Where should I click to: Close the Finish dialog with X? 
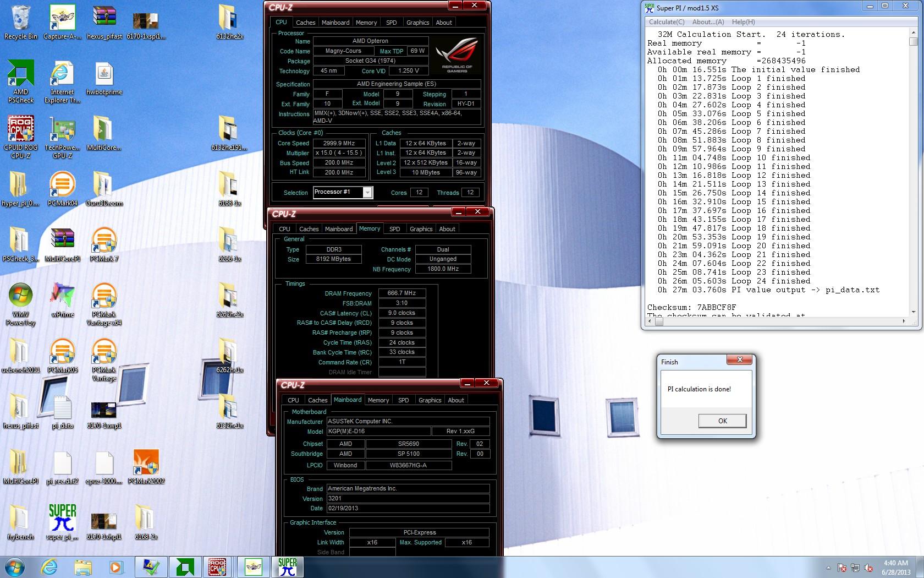740,359
